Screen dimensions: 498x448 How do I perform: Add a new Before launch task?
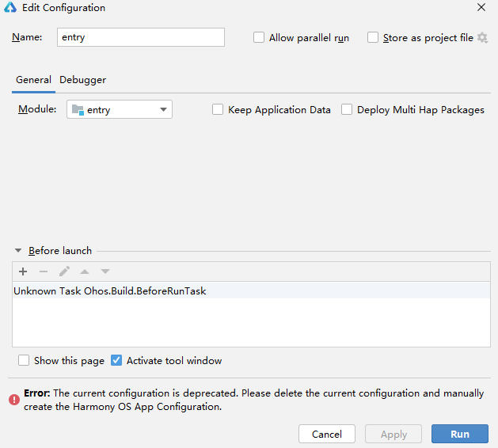pyautogui.click(x=23, y=271)
